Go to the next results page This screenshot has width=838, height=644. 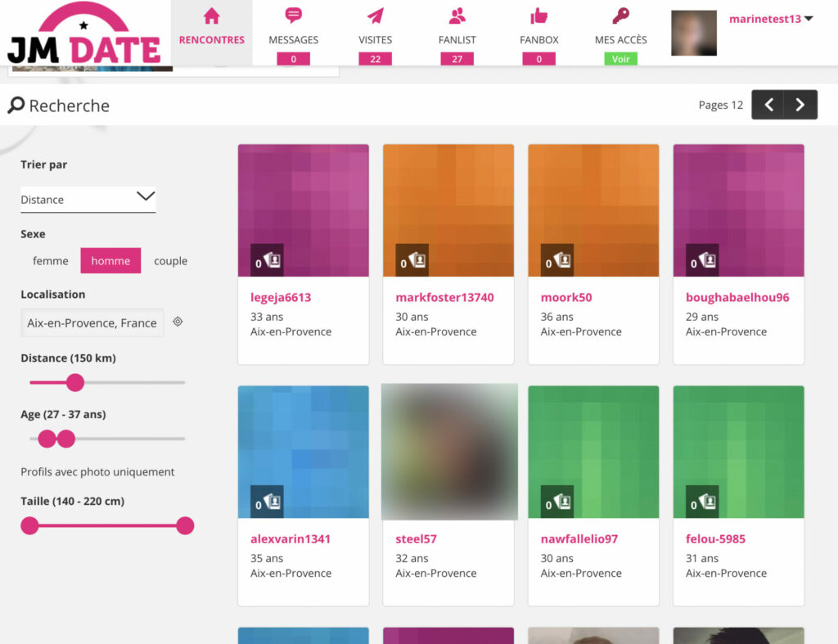800,105
